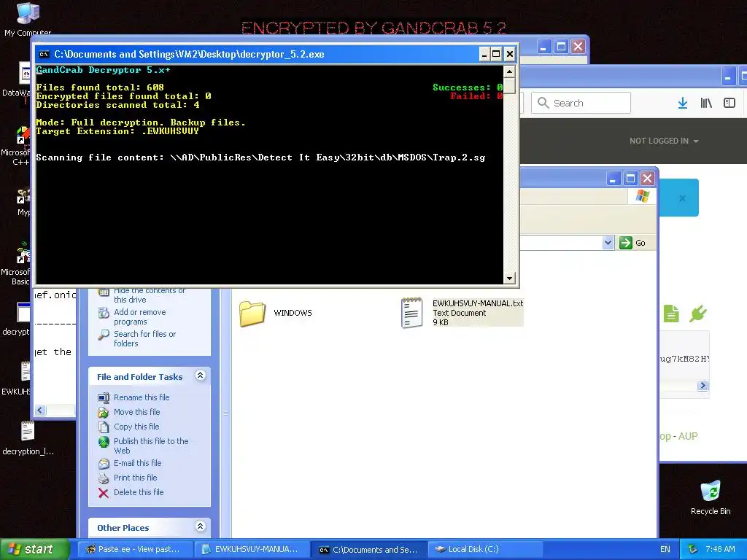The height and width of the screenshot is (560, 747).
Task: Click the Delete this file red X icon
Action: (104, 493)
